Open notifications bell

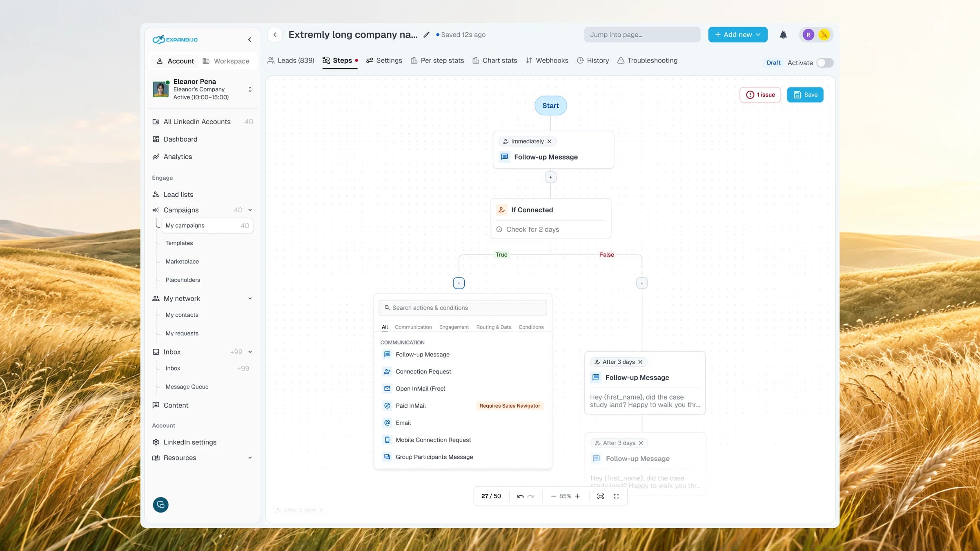click(x=783, y=35)
